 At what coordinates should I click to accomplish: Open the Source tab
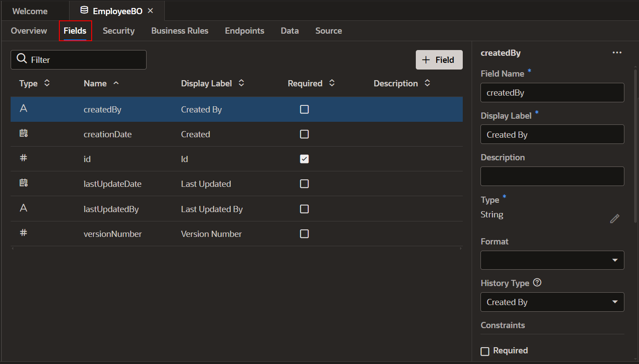tap(329, 31)
